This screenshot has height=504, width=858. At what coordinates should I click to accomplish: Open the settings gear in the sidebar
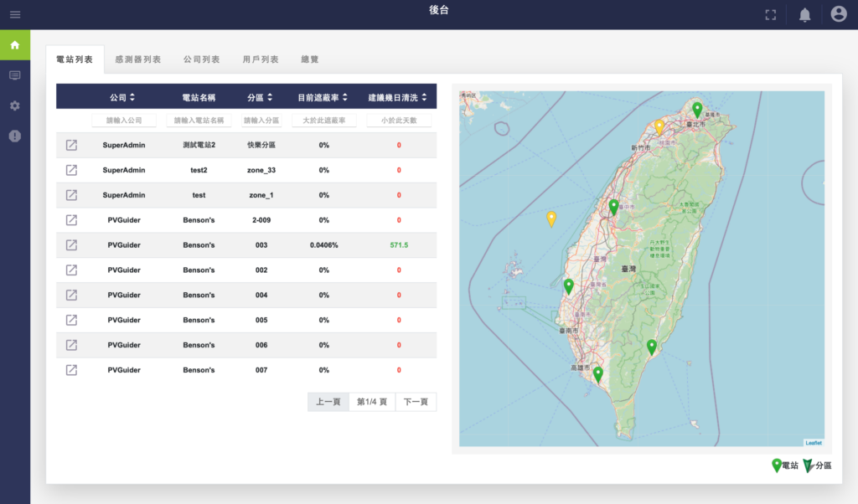click(15, 105)
